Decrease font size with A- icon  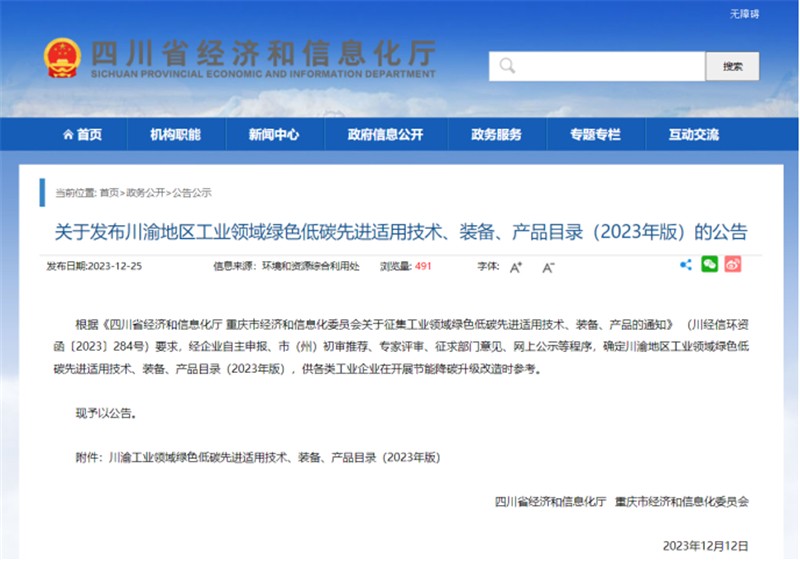point(548,267)
